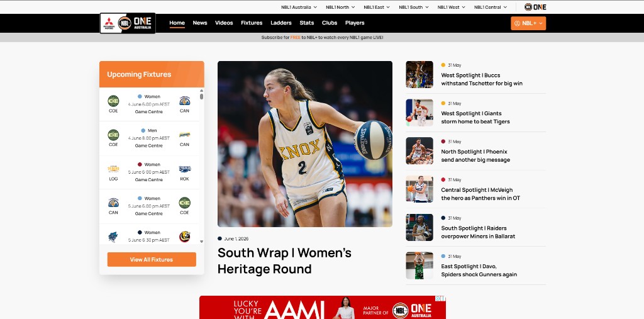
Task: Close the AAMI banner ad
Action: (x=443, y=298)
